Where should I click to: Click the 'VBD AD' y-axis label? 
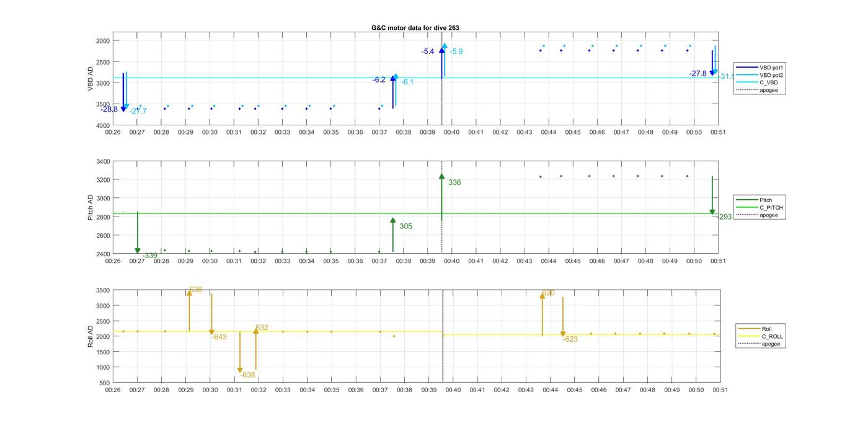click(x=91, y=79)
